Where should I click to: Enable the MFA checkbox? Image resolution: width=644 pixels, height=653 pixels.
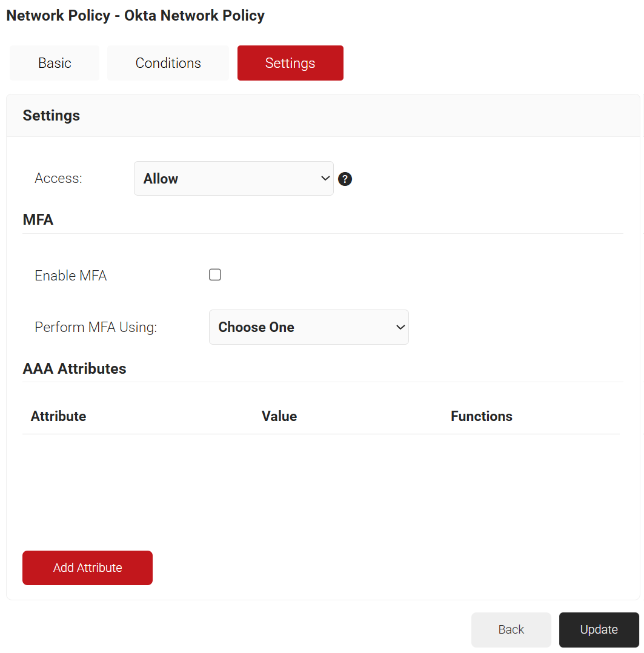pos(215,275)
